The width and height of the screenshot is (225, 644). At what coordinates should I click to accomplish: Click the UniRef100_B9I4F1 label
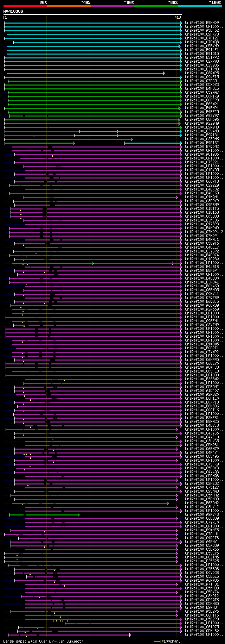pyautogui.click(x=202, y=50)
